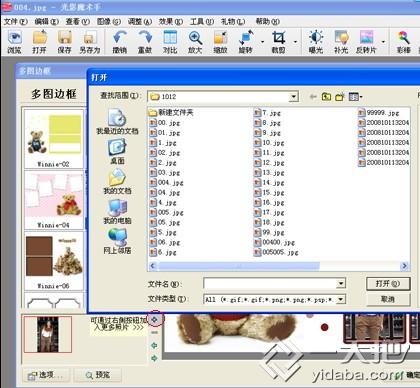Screen dimensions: 420x388
Task: Click the file list horizontal scrollbar
Action: pyautogui.click(x=278, y=266)
